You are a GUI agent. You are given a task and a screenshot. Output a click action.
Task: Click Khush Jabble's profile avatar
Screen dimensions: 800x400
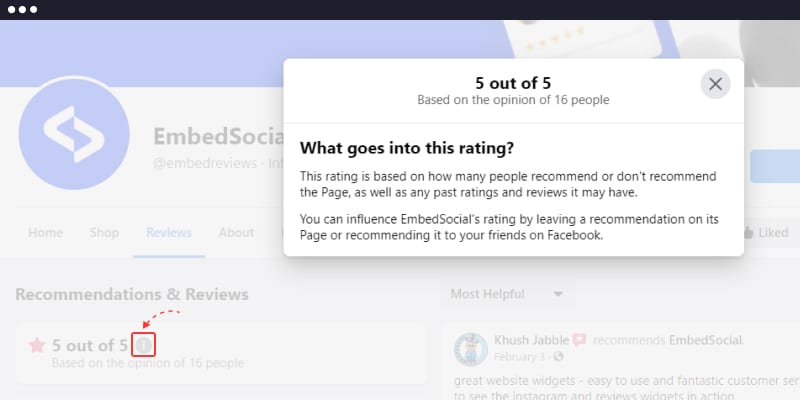click(x=471, y=349)
